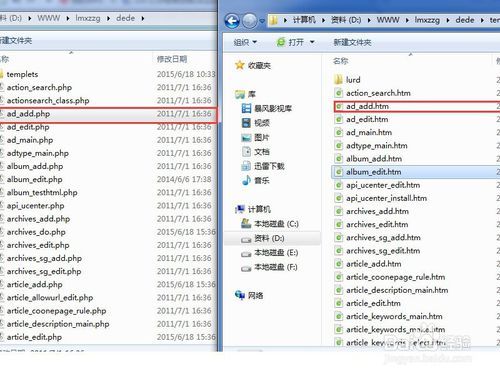This screenshot has width=500, height=376.
Task: Open the 视频 library
Action: point(255,123)
